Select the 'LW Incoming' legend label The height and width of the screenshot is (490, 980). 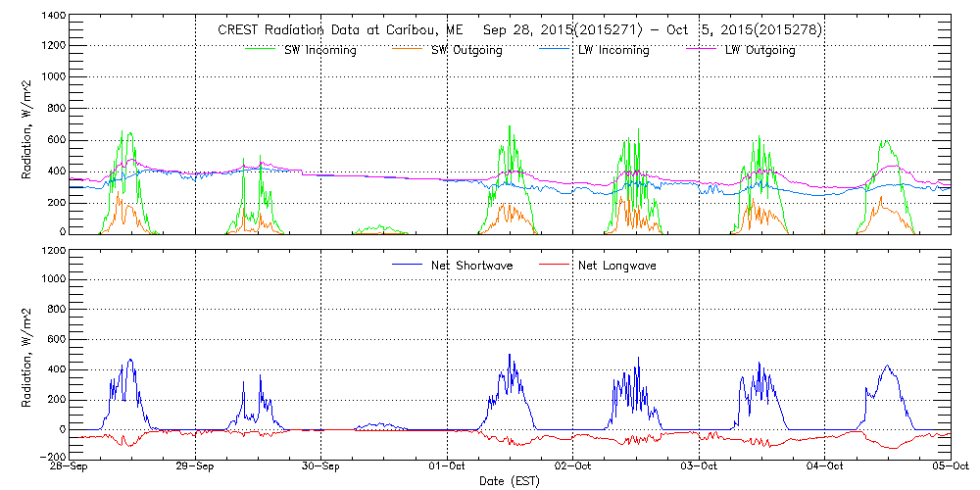pos(613,50)
